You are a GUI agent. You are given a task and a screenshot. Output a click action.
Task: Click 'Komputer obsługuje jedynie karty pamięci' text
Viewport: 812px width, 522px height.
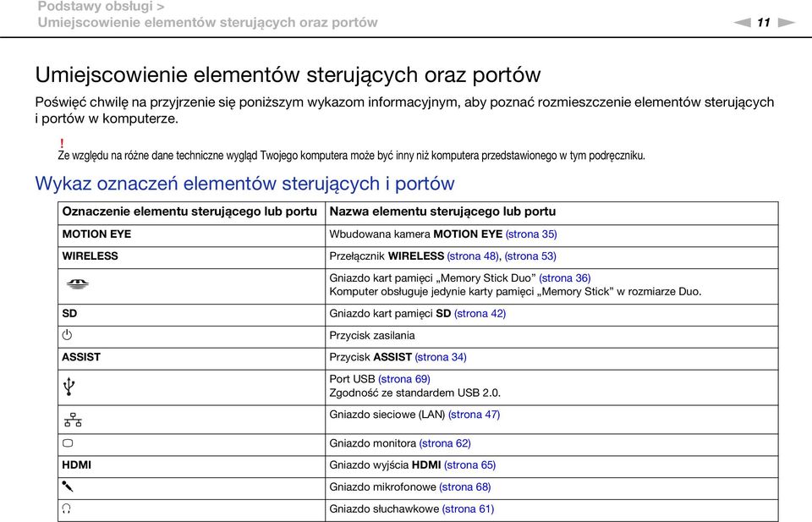pyautogui.click(x=515, y=292)
